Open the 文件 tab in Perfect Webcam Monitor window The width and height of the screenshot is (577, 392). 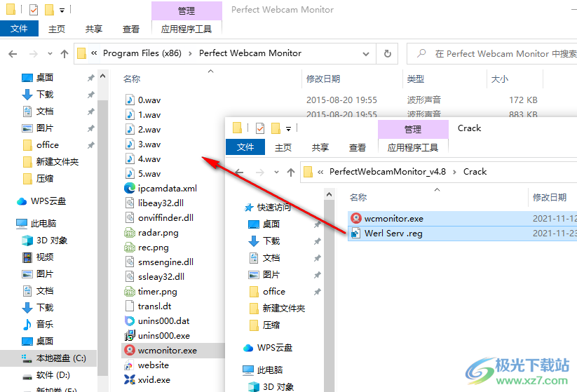tap(19, 29)
